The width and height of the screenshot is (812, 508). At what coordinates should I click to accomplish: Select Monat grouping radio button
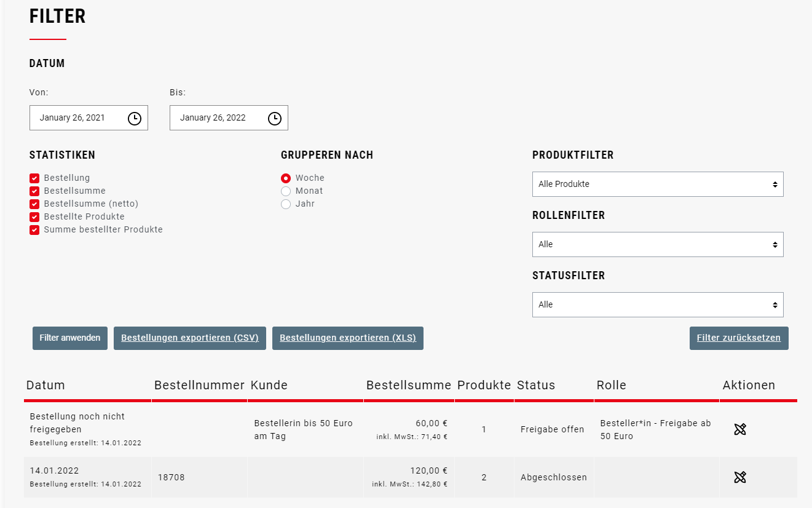286,191
